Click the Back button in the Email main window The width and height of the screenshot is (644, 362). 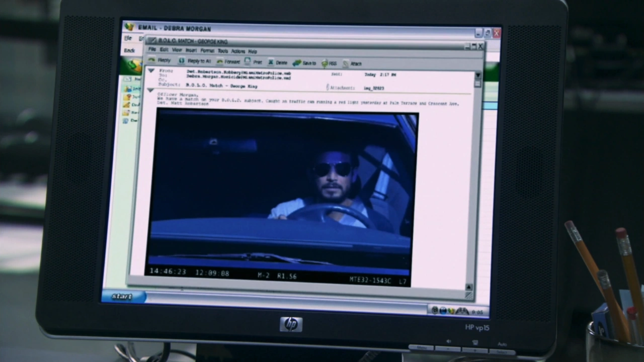pyautogui.click(x=130, y=50)
